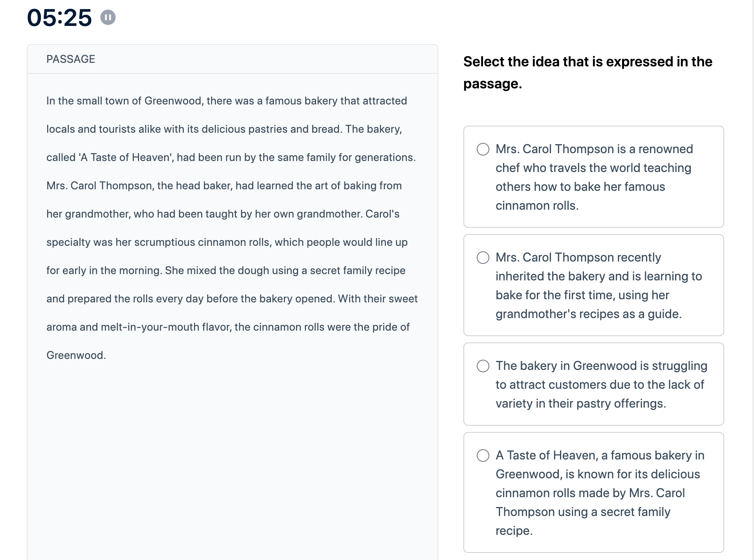The image size is (754, 560).
Task: Click the passage line 'for early in the morning'
Action: click(226, 271)
